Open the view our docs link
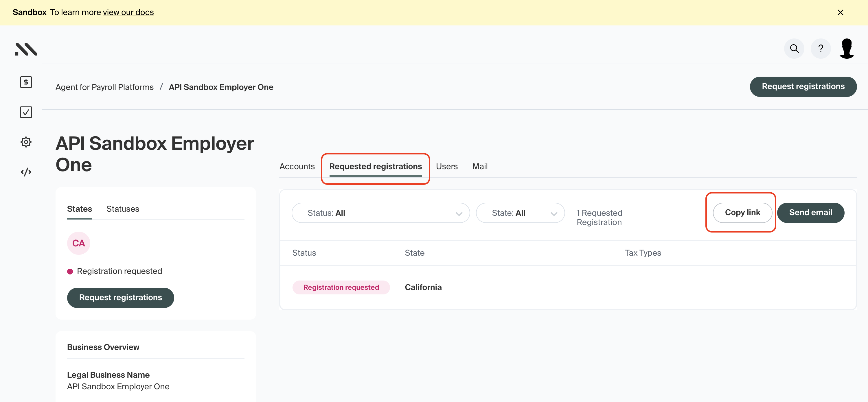The image size is (868, 402). click(128, 12)
